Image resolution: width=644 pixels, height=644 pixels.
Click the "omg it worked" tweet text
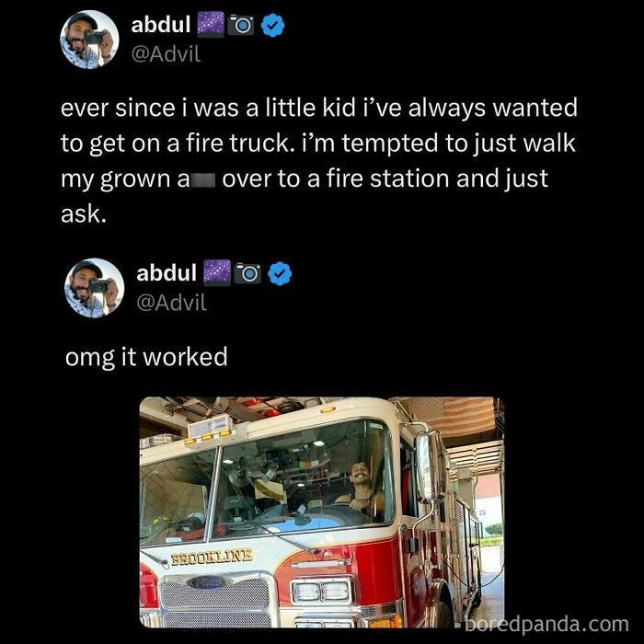pos(146,357)
